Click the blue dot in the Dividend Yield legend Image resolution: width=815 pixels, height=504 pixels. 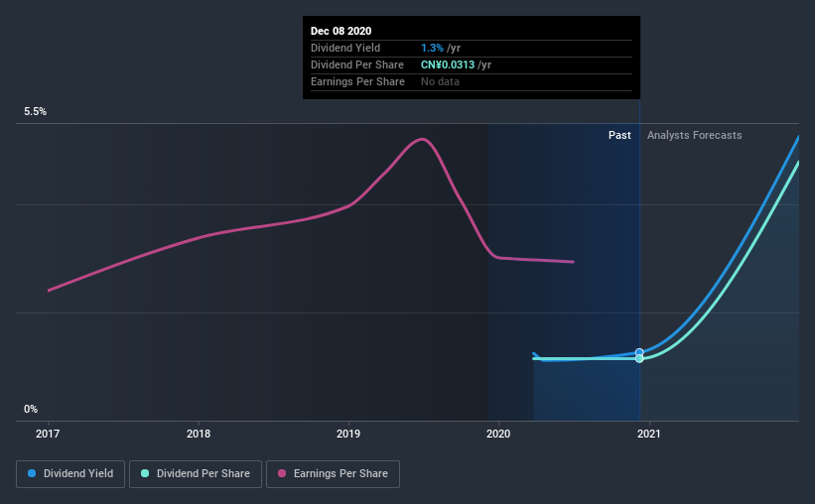(34, 474)
